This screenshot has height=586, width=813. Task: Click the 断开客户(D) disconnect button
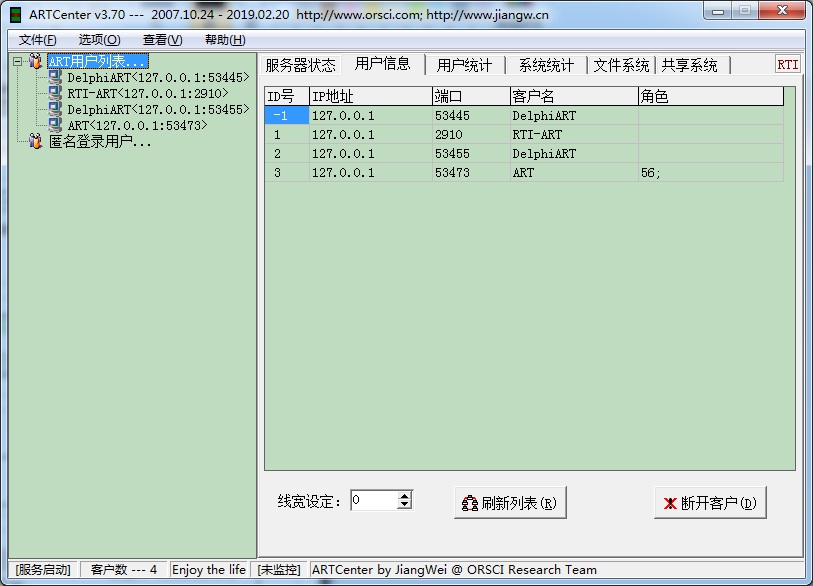point(710,503)
